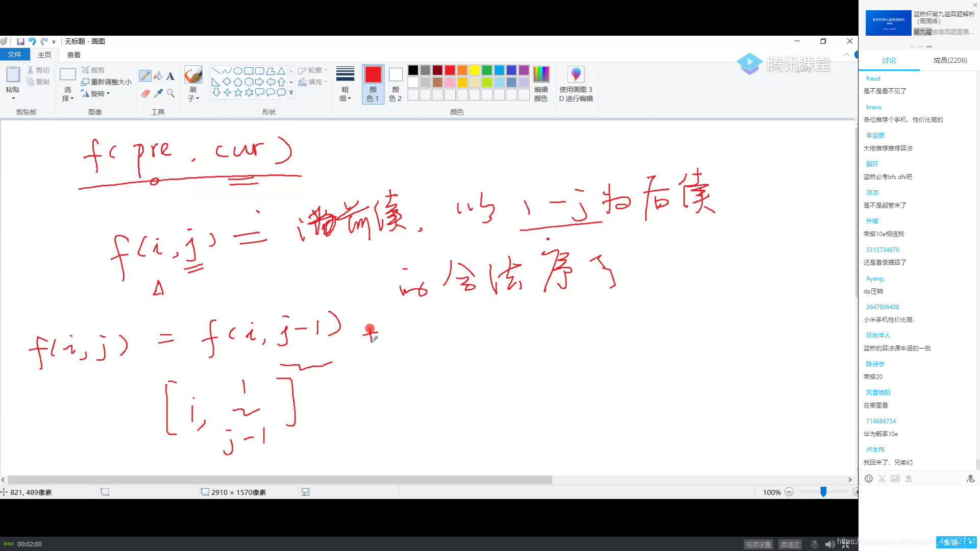The width and height of the screenshot is (980, 551).
Task: Select the Color picker (eyedropper) tool
Action: click(158, 93)
